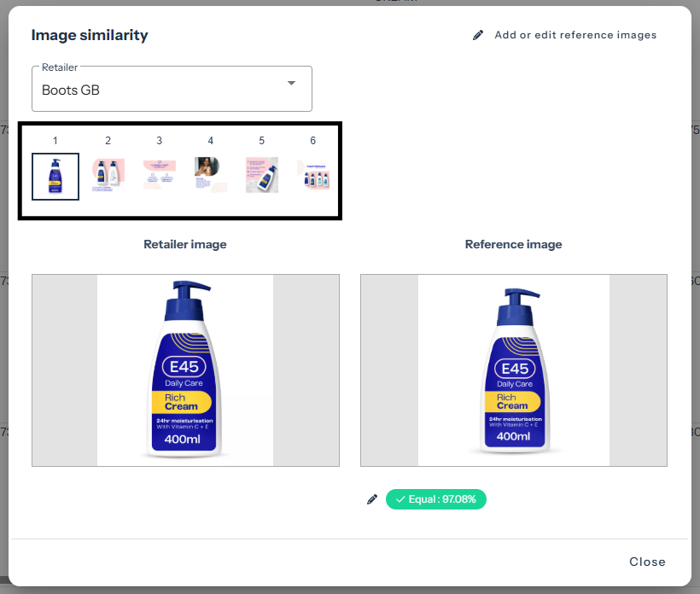Open Add or edit reference images
This screenshot has height=594, width=700.
575,36
